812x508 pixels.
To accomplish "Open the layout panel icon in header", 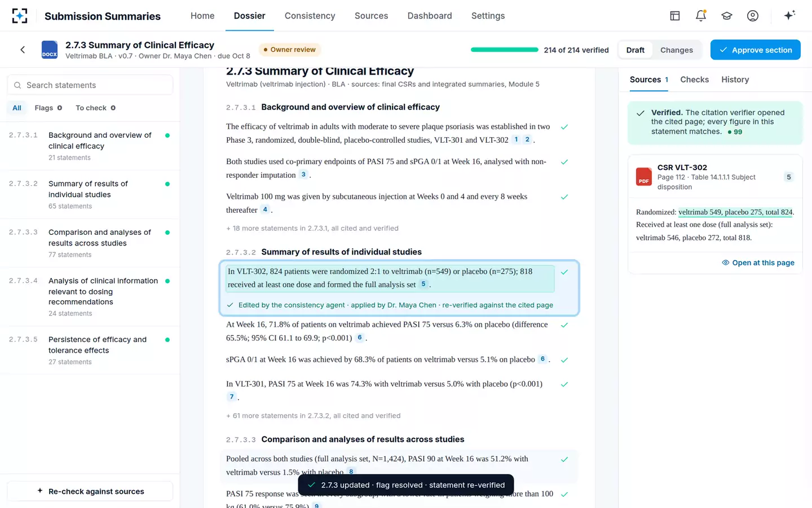I will 675,16.
